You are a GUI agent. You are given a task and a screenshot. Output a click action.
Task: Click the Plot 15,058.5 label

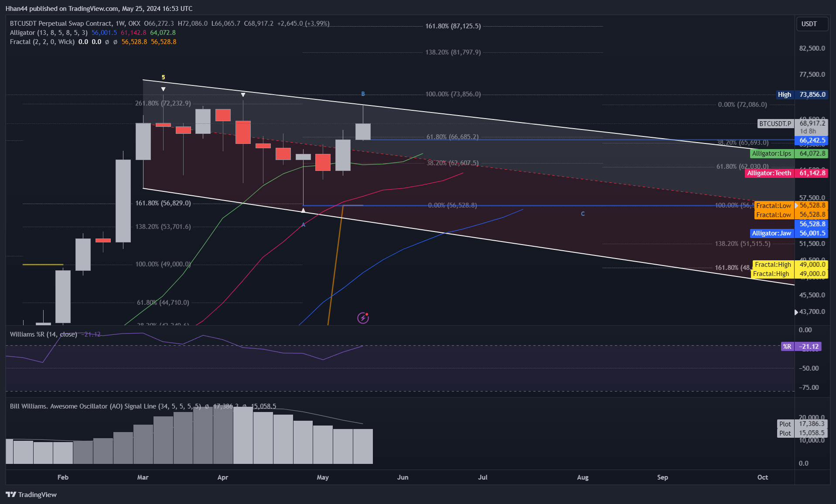(x=802, y=433)
